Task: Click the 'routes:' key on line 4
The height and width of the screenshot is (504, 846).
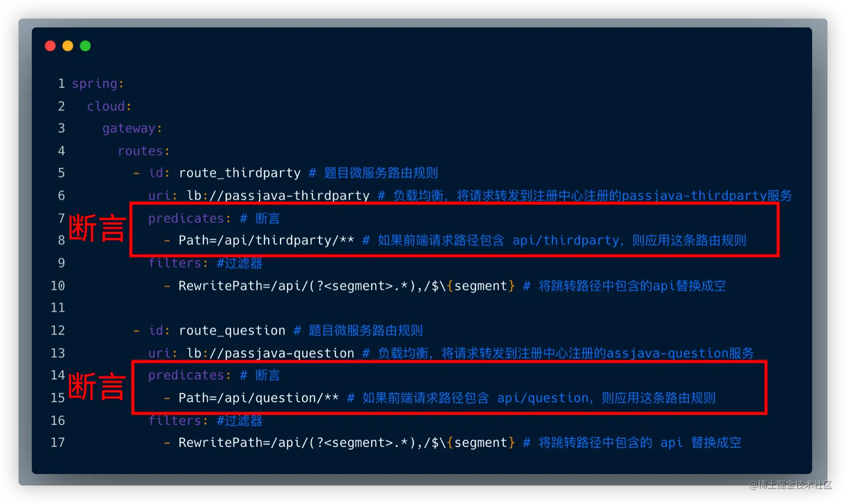Action: (144, 151)
